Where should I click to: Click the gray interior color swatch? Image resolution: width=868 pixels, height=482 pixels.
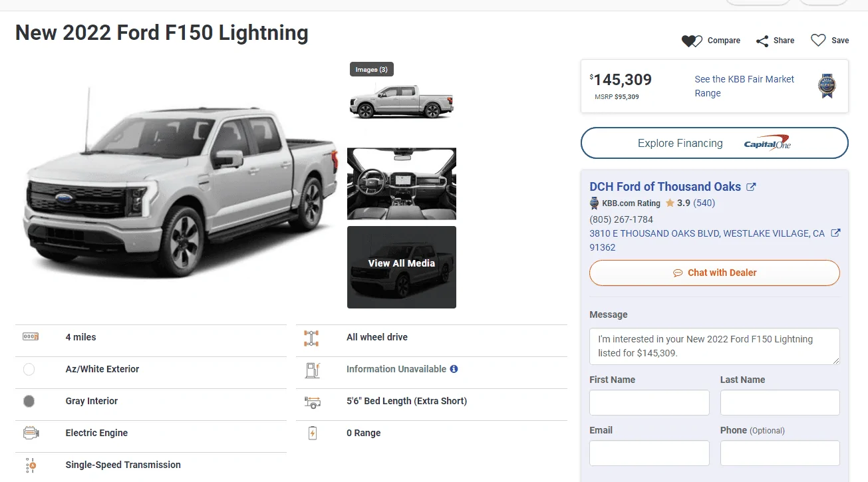(29, 401)
